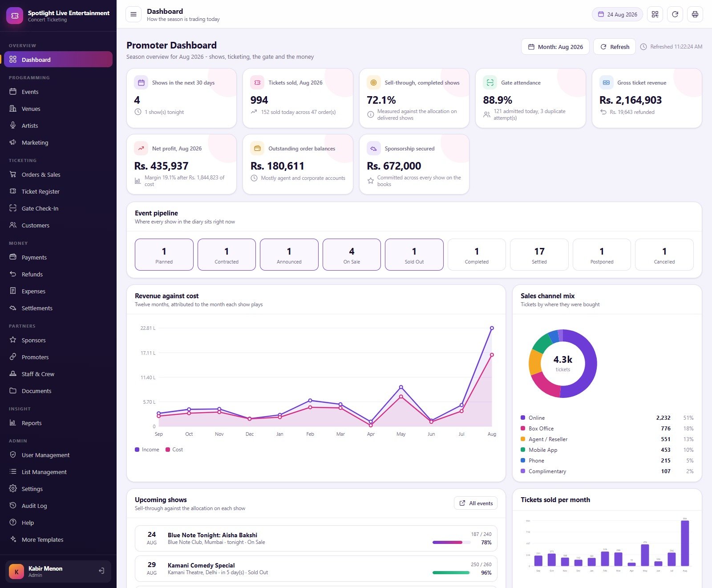Viewport: 712px width, 588px height.
Task: Click Online channel legend swatch
Action: coord(523,418)
